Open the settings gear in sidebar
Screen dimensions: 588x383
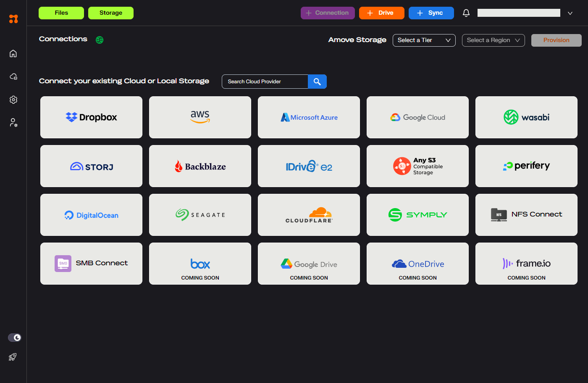tap(13, 100)
